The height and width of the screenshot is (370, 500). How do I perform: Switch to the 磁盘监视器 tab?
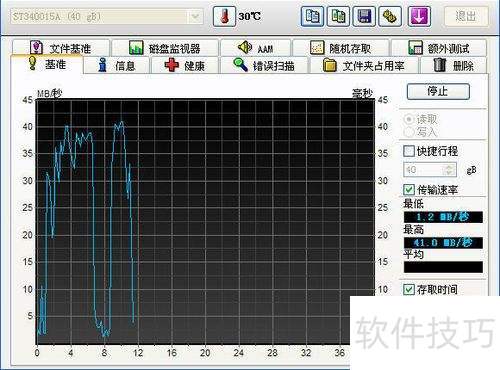point(165,48)
